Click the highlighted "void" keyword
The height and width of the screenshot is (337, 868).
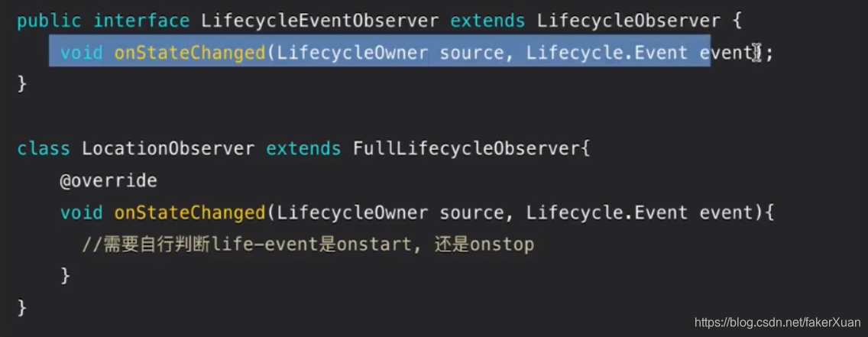pyautogui.click(x=81, y=53)
